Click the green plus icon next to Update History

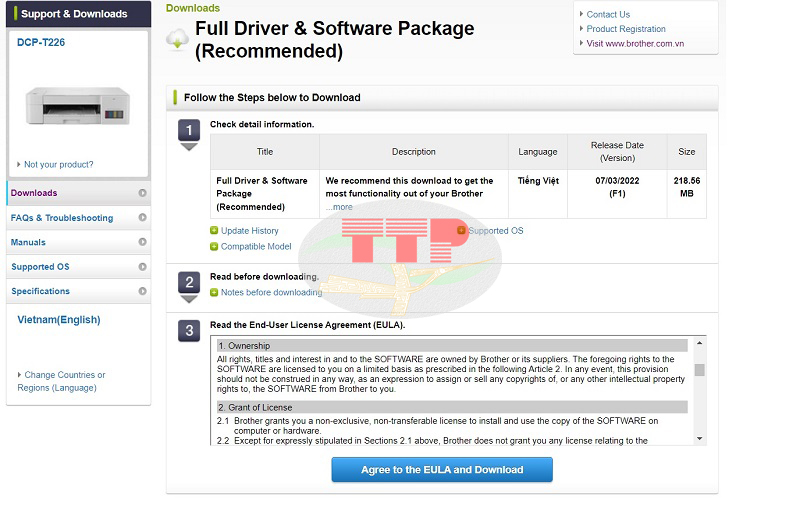pos(214,230)
